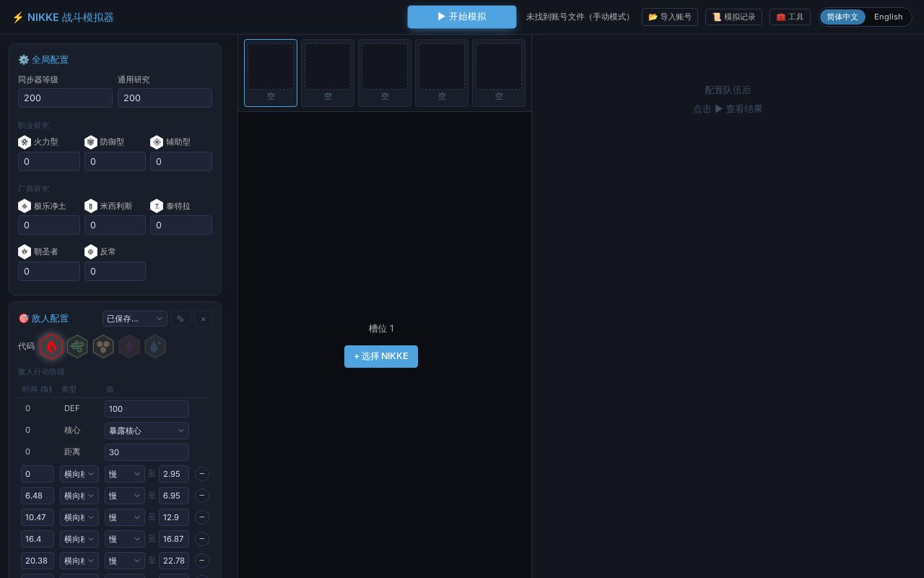Click the 导入账号 import account button
Viewport: 924px width, 578px height.
[x=670, y=17]
